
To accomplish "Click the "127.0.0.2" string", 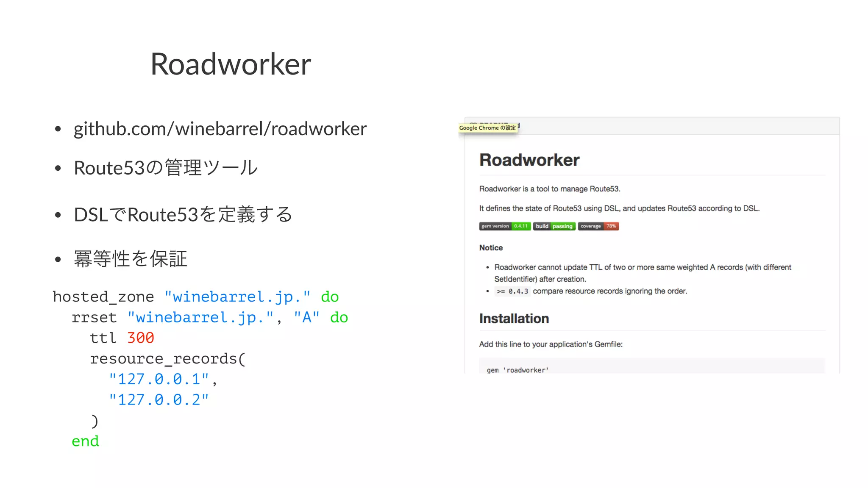I will point(159,400).
